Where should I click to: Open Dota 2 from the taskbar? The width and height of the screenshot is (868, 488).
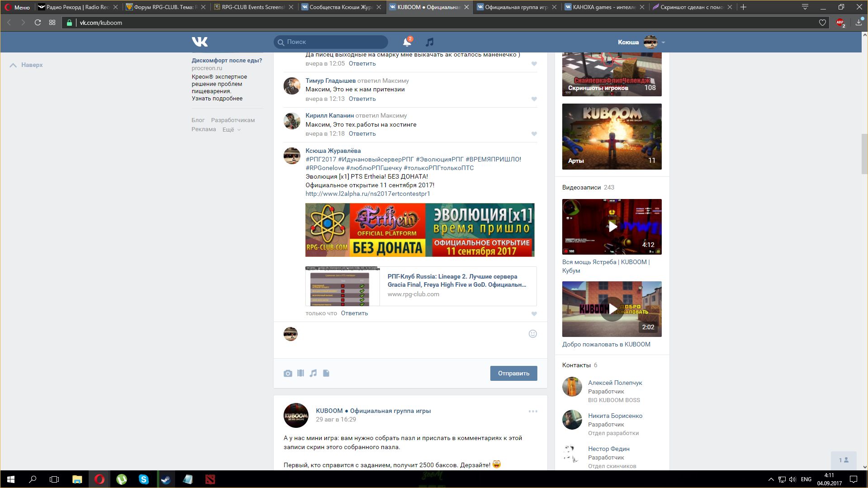(x=210, y=479)
